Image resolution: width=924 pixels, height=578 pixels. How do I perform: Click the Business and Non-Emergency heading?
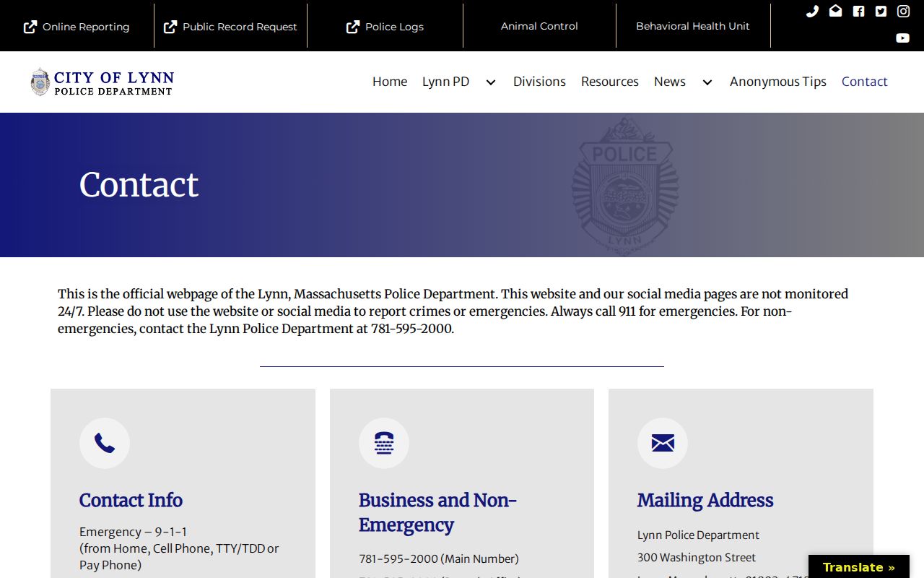(438, 512)
